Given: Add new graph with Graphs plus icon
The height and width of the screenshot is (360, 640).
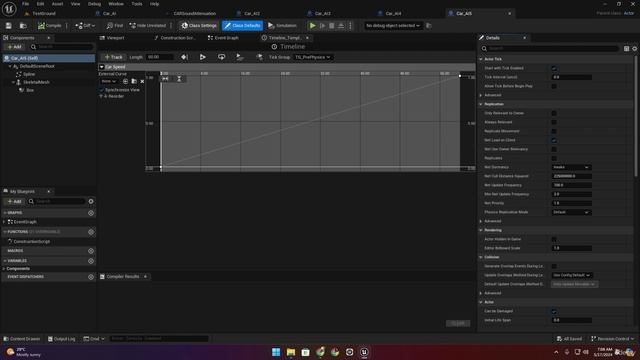Looking at the screenshot, I should pos(91,213).
